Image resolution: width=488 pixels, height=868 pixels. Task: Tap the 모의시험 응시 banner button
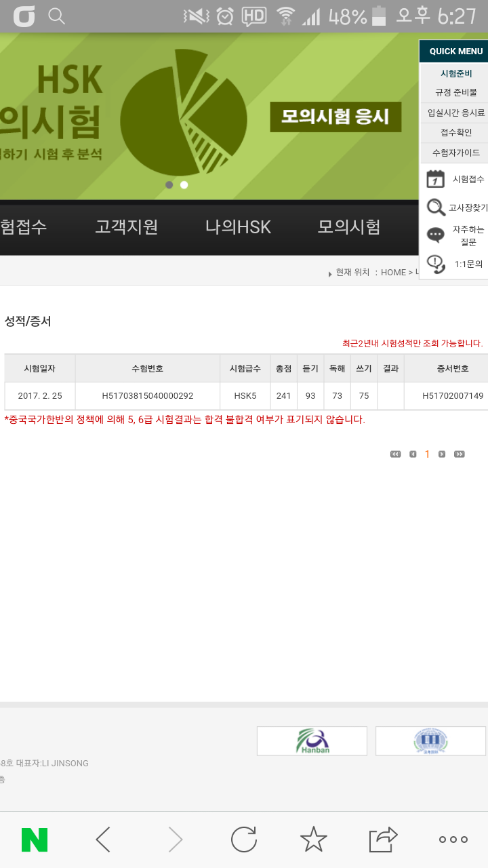pos(335,117)
